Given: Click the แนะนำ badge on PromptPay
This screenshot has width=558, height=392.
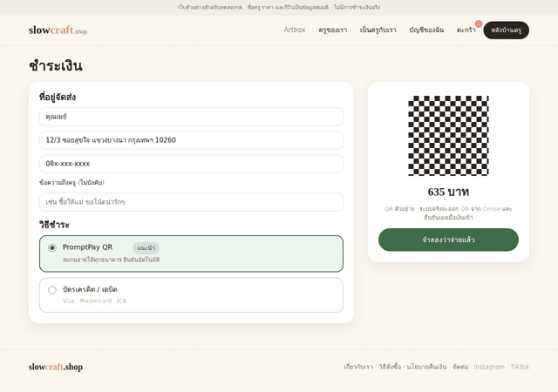Looking at the screenshot, I should [x=146, y=248].
